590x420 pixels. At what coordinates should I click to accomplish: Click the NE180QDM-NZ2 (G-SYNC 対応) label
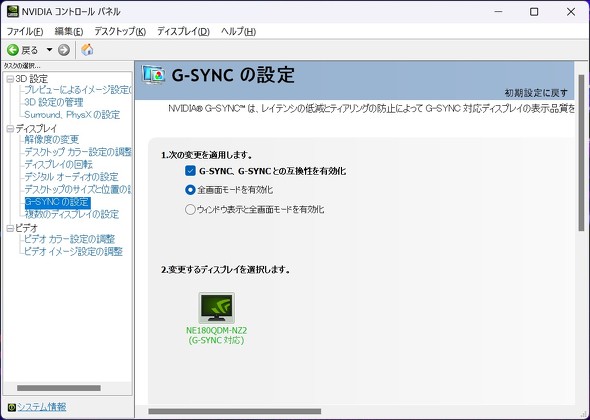tap(216, 336)
